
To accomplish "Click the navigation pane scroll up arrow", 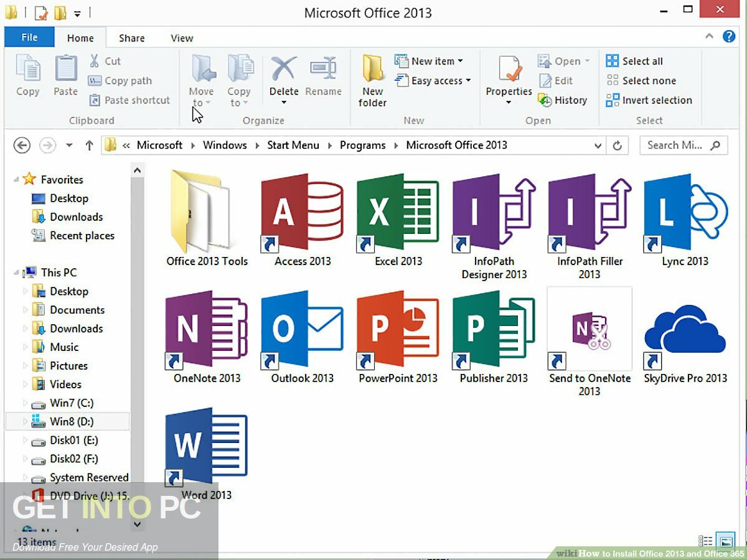I will point(138,170).
